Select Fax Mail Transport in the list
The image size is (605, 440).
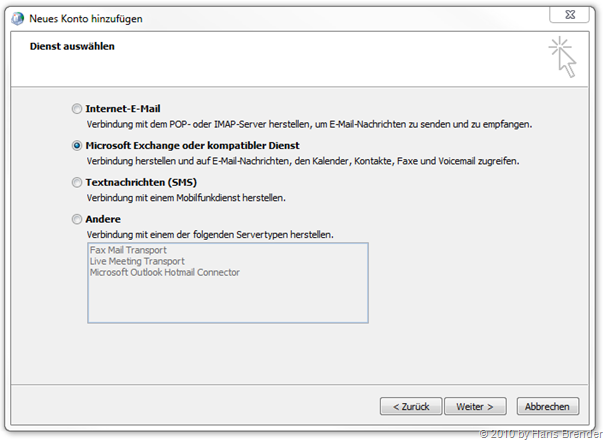pyautogui.click(x=127, y=250)
